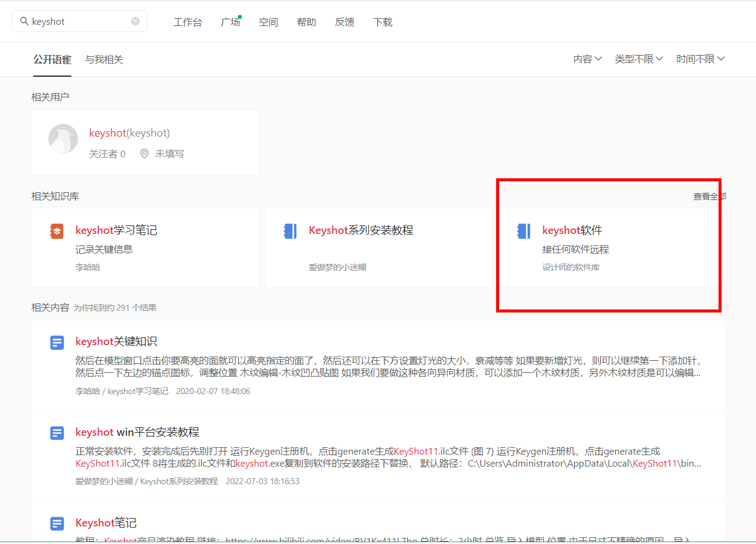Open the Keyshot系列安装教程 knowledge base
756x544 pixels.
click(361, 230)
